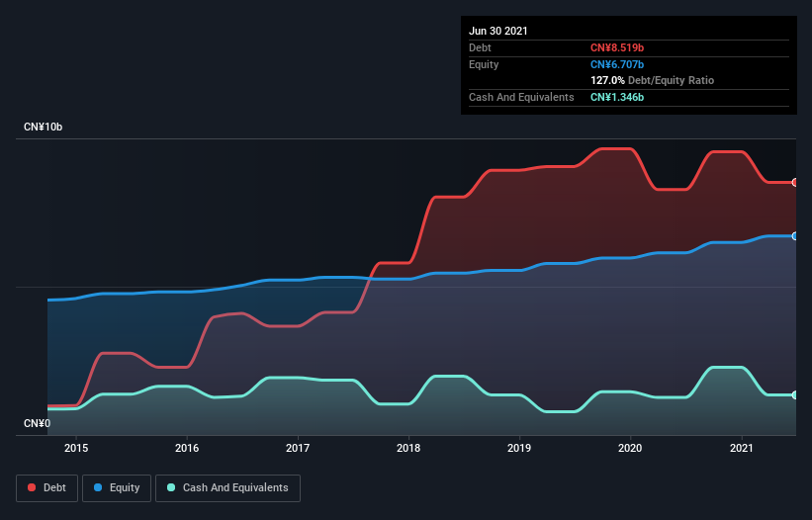Click the 2018 x-axis label

point(408,448)
